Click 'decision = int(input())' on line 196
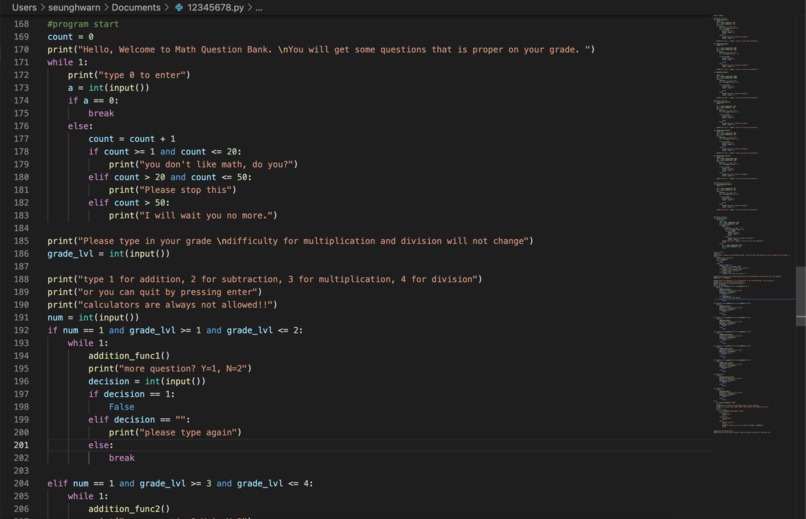Viewport: 806px width, 519px height. [x=147, y=381]
